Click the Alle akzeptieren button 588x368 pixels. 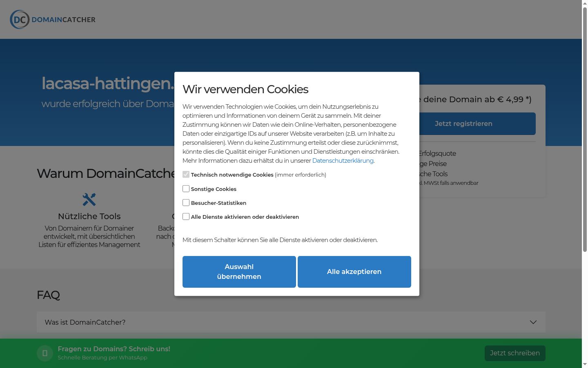pyautogui.click(x=354, y=272)
